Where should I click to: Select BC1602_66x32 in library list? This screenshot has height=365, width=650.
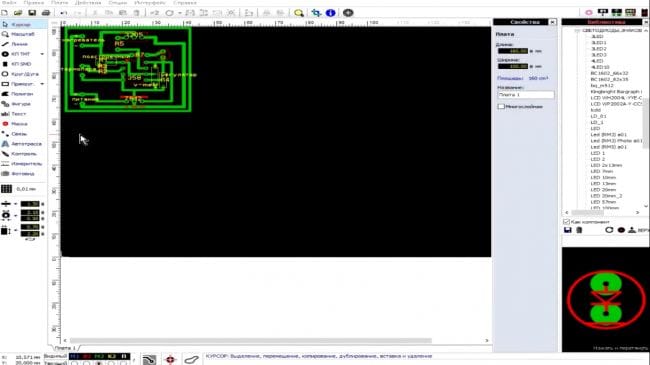coord(609,73)
